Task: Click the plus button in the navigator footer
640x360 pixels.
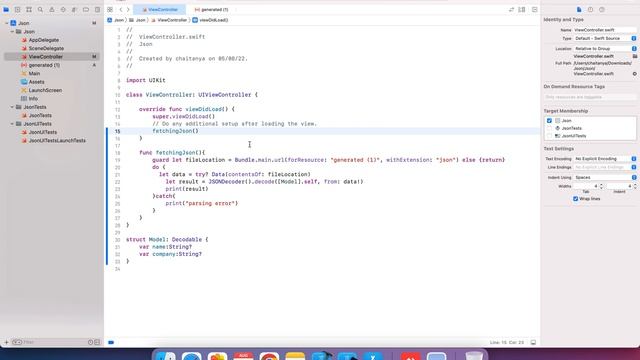Action: (x=6, y=342)
